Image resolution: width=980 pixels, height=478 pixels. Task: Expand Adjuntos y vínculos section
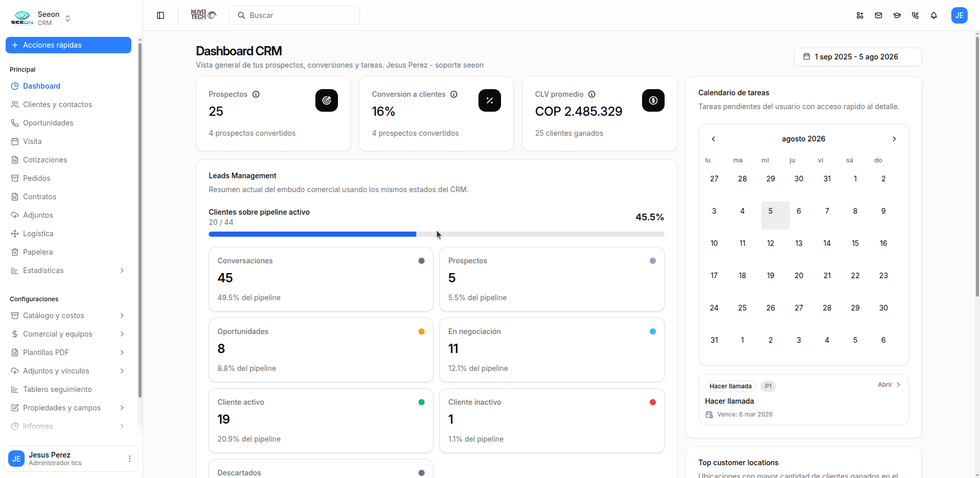tap(122, 371)
